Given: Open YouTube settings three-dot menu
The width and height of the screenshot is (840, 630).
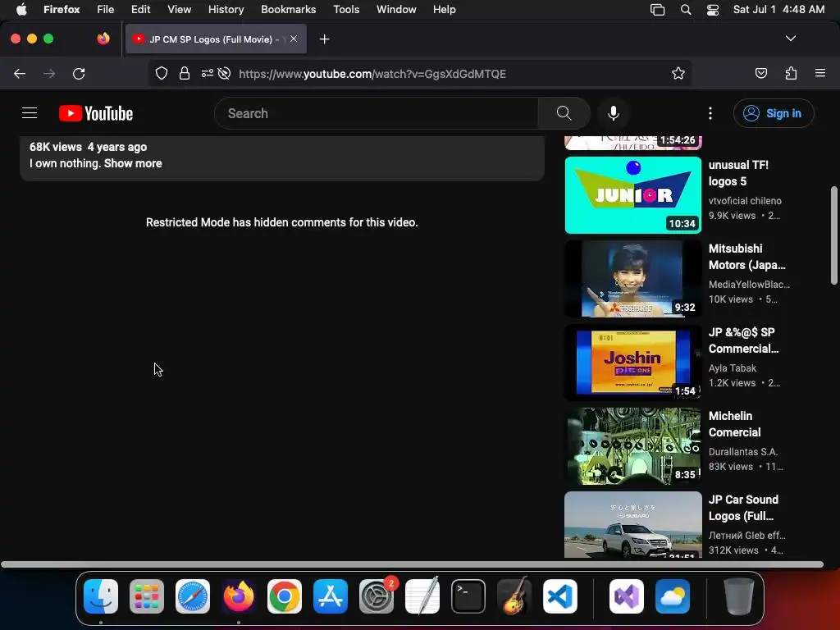Looking at the screenshot, I should coord(710,113).
